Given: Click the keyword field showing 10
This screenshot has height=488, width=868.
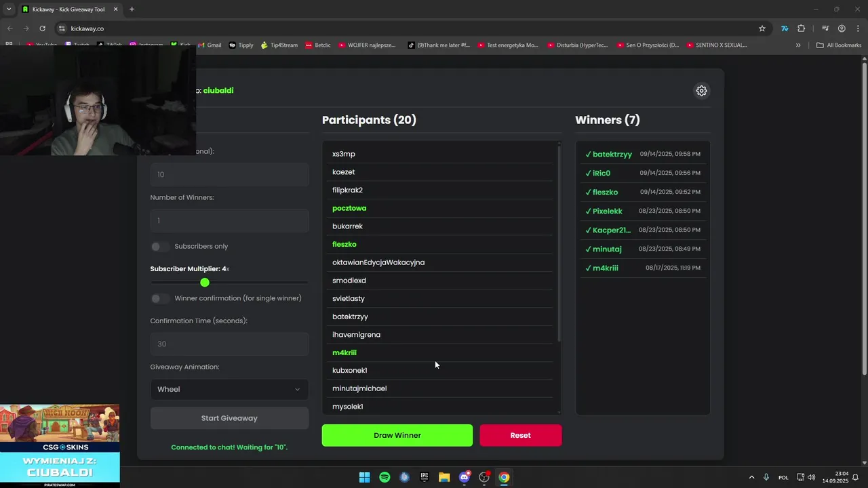Looking at the screenshot, I should pyautogui.click(x=229, y=175).
